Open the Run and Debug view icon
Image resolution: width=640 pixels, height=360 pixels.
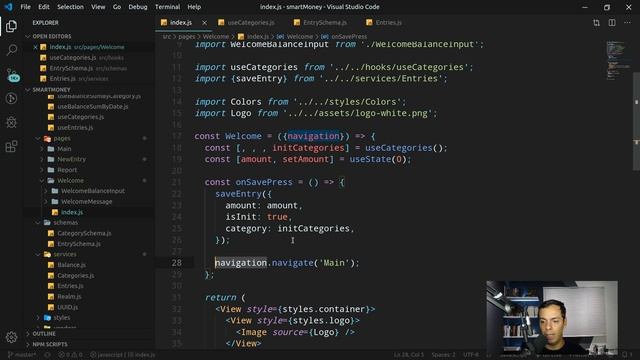(x=11, y=98)
